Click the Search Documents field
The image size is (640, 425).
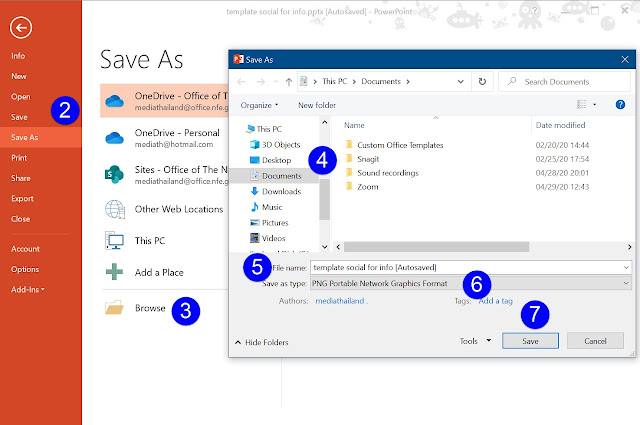pos(564,82)
